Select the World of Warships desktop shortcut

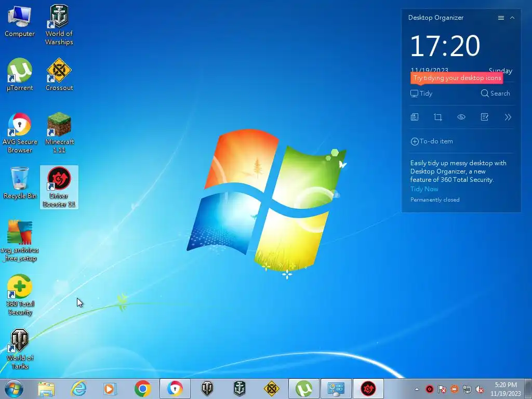click(59, 25)
